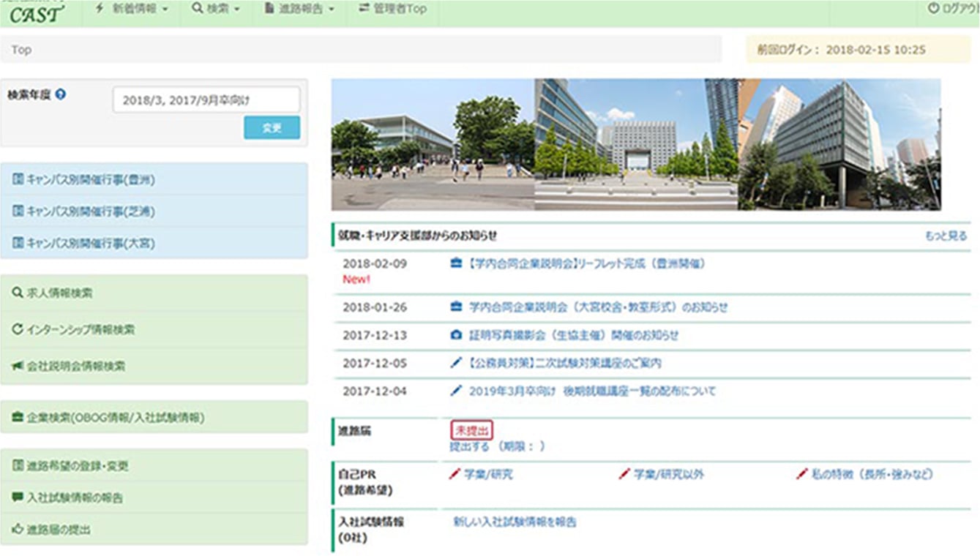980x556 pixels.
Task: Click the magnifier icon on 求人情報検索
Action: pos(18,293)
